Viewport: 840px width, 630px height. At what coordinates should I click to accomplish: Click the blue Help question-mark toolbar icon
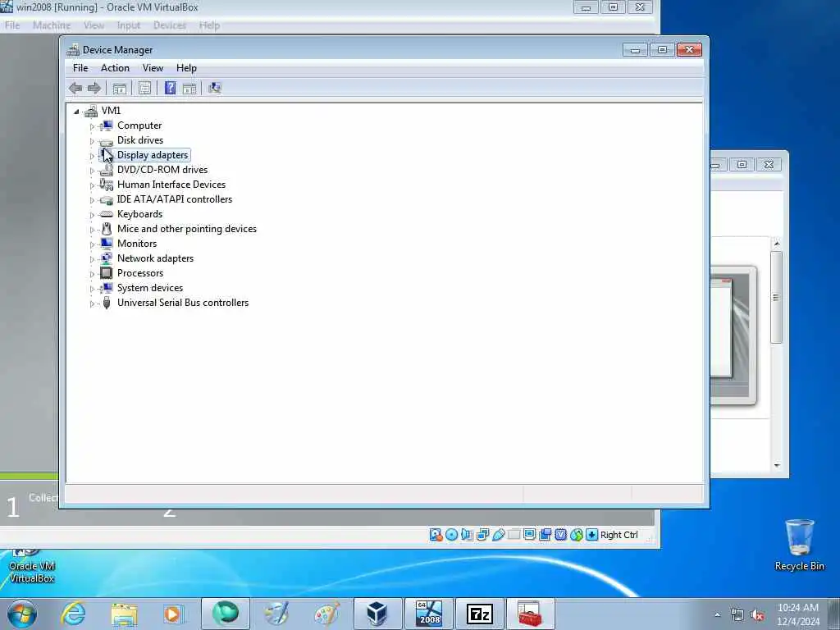(170, 89)
